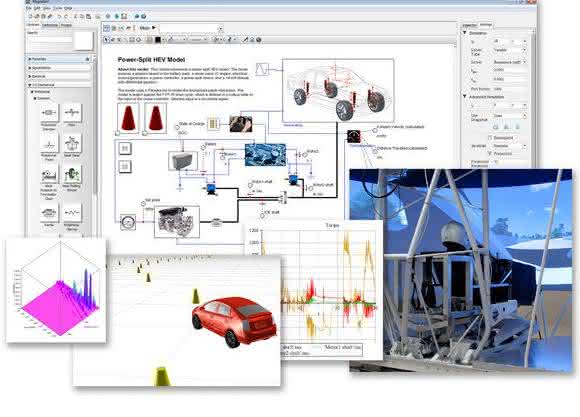Click the Paste clipboard icon in the main toolbar
The height and width of the screenshot is (417, 580).
[x=88, y=16]
